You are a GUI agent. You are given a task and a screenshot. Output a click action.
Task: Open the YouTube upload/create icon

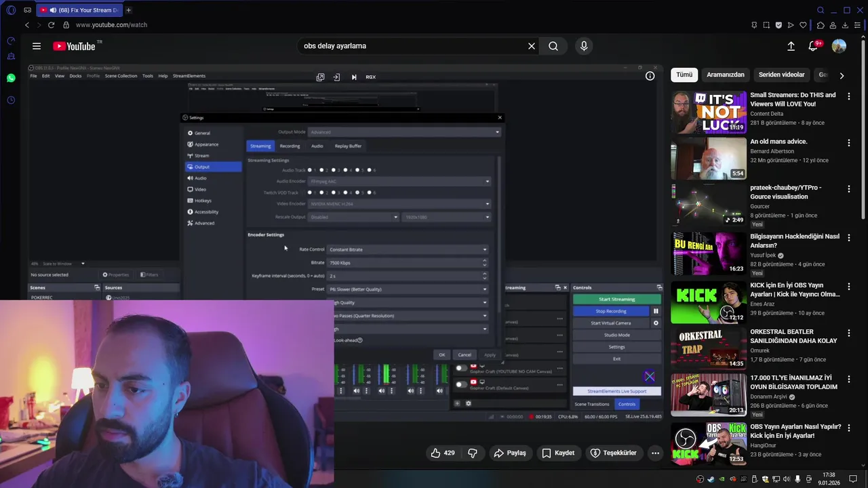point(791,46)
